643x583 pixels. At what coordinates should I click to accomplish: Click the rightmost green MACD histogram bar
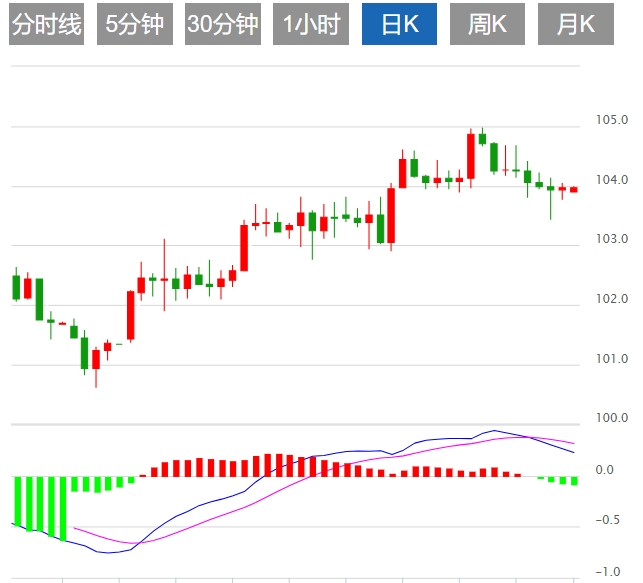574,481
